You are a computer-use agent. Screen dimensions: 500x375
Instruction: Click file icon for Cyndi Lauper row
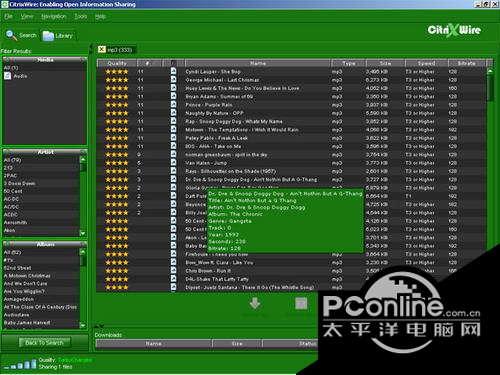coord(173,71)
